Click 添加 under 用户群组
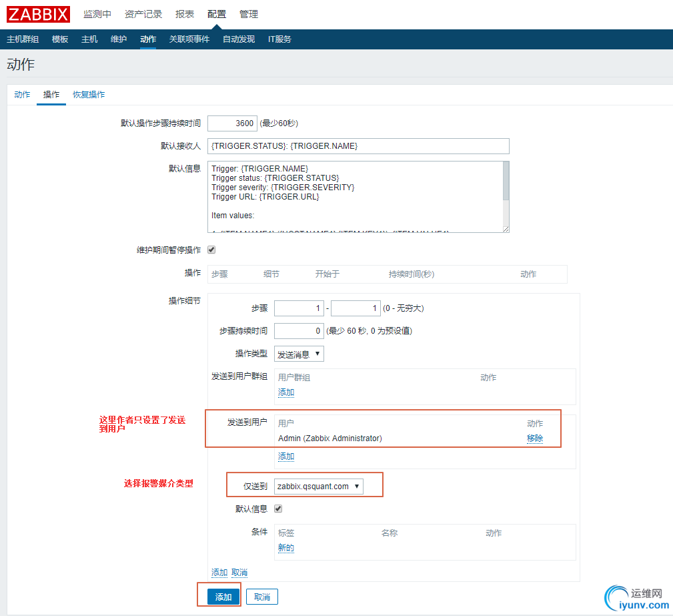The width and height of the screenshot is (673, 616). [x=286, y=392]
